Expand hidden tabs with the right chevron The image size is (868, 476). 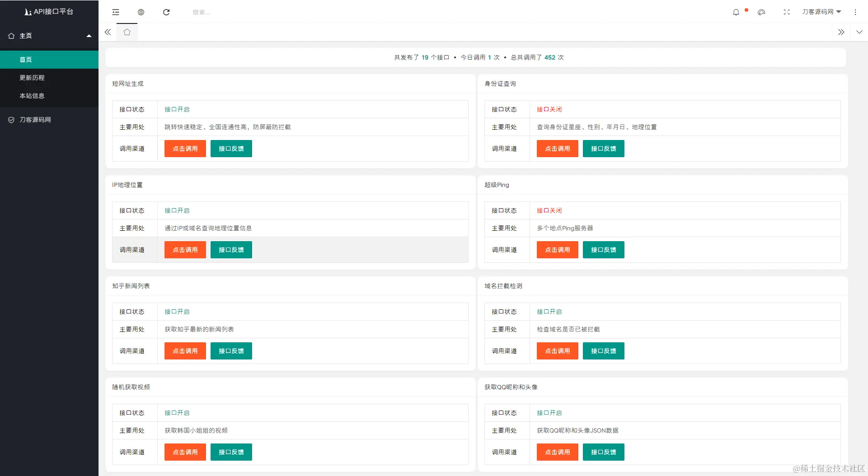pyautogui.click(x=841, y=32)
